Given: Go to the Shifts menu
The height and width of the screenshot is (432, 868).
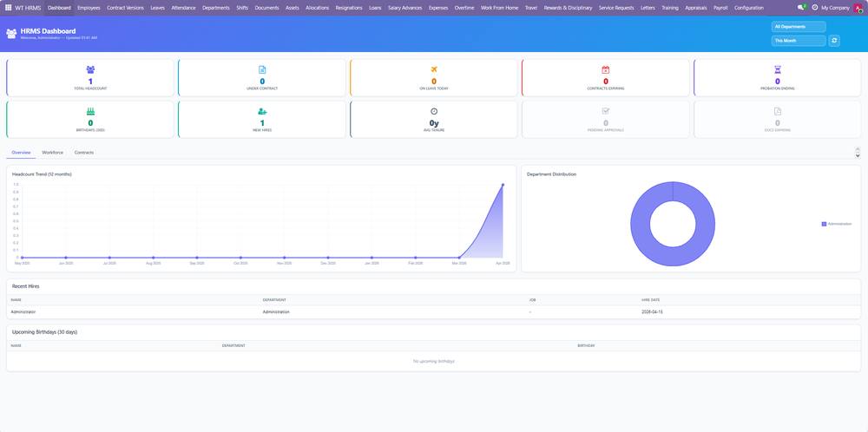Looking at the screenshot, I should (x=242, y=8).
